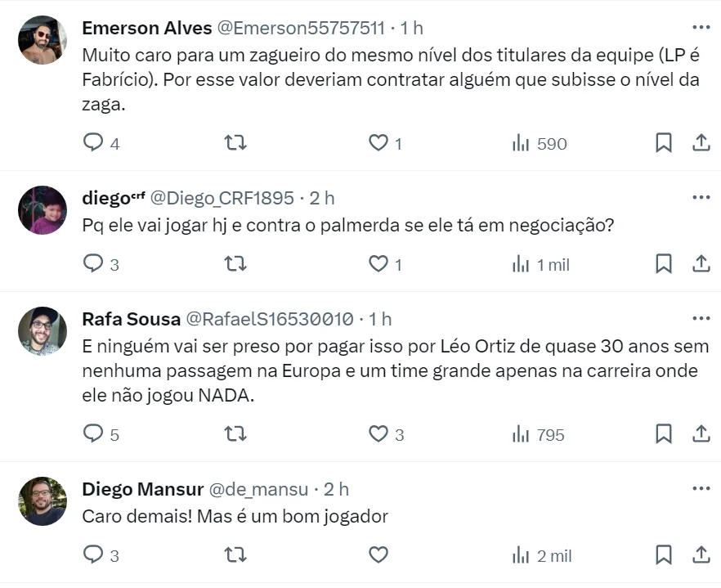Like Diego Mansur's tweet
Screen dimensions: 721x588
coord(378,555)
